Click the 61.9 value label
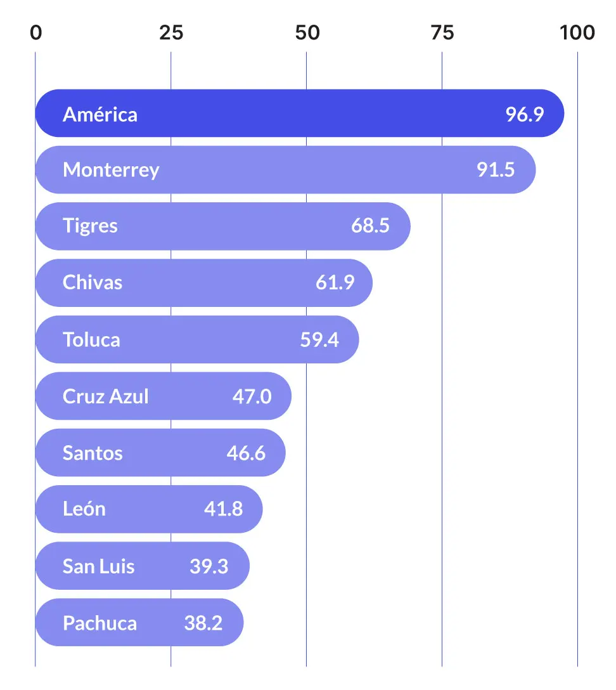Screen dimensions: 616x690 tap(335, 282)
